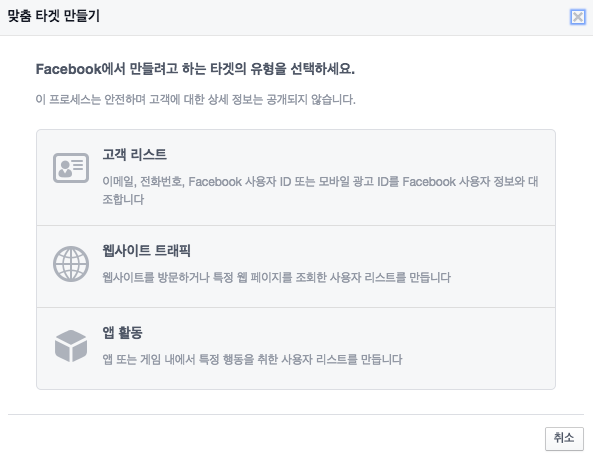The width and height of the screenshot is (593, 460).
Task: Select the 앱 활동 option title
Action: tap(123, 333)
